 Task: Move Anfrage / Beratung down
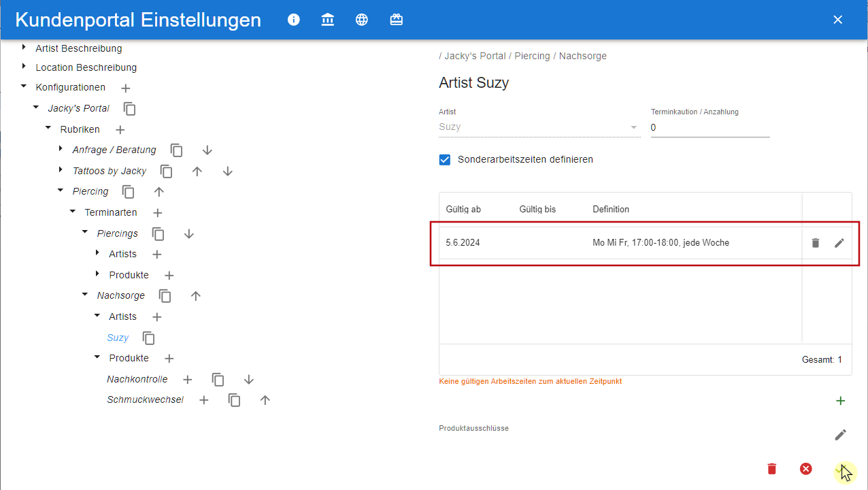click(x=207, y=150)
